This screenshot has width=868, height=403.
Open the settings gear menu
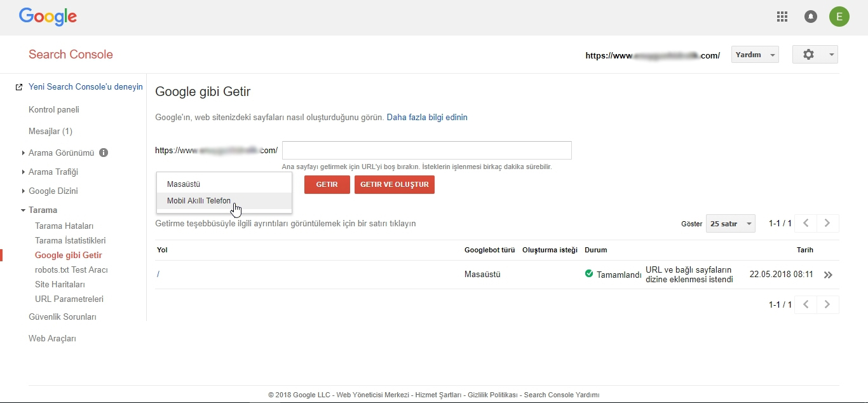[815, 55]
